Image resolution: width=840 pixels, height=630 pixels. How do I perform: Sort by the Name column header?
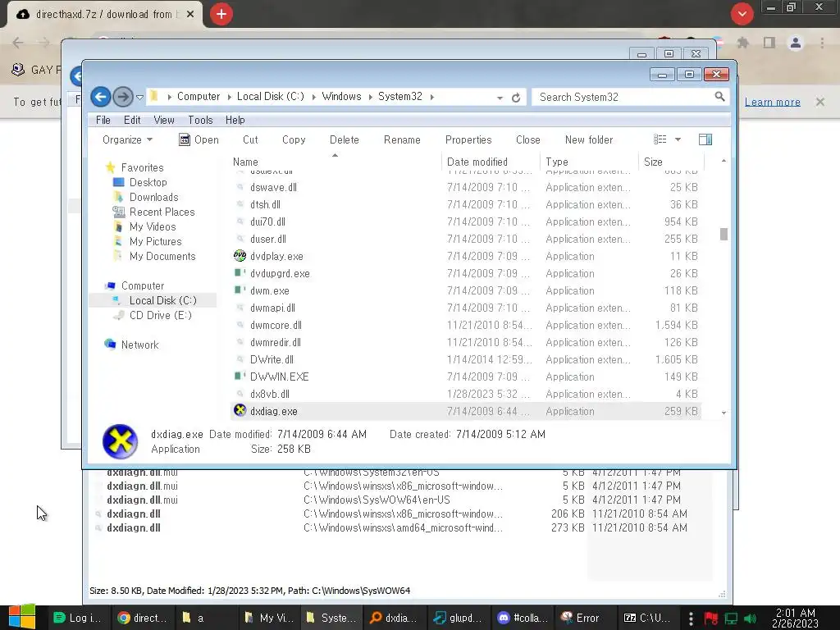[245, 162]
